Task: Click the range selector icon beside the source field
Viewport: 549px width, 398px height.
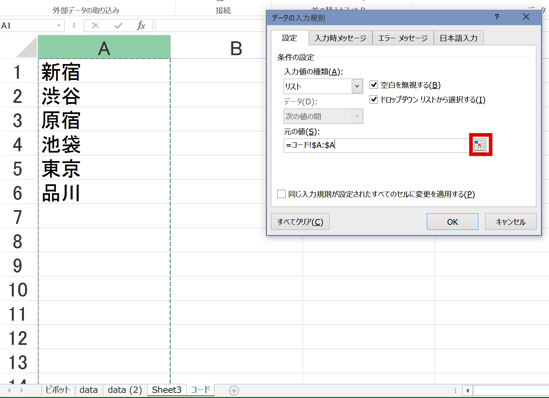Action: coord(480,145)
